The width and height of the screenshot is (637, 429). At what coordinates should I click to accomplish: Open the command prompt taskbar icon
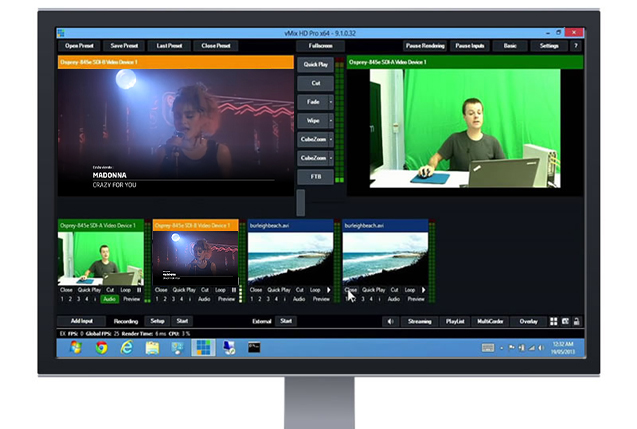(254, 347)
